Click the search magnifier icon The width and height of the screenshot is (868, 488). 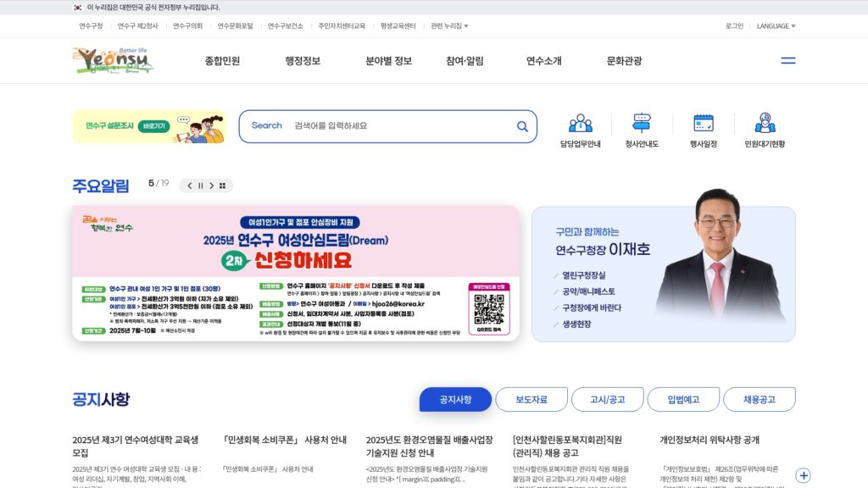click(x=522, y=126)
